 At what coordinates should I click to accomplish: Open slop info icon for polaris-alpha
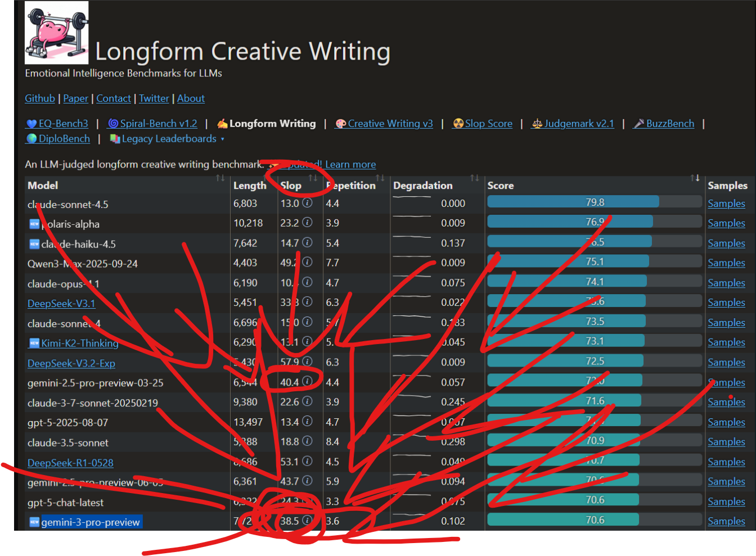[x=307, y=222]
